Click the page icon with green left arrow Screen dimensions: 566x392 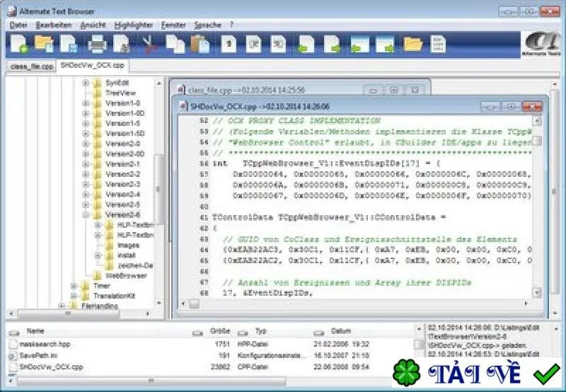coord(306,45)
